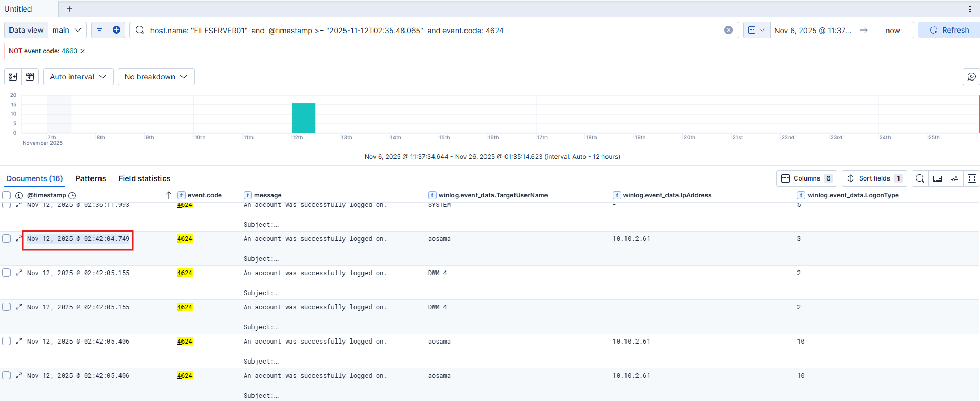
Task: Click the add filter plus icon
Action: 116,30
